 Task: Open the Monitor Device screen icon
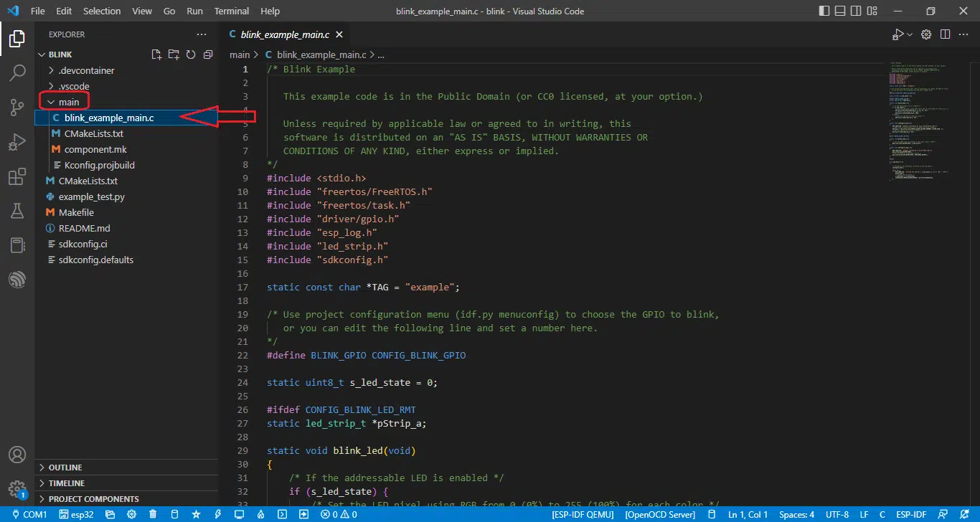tap(239, 514)
